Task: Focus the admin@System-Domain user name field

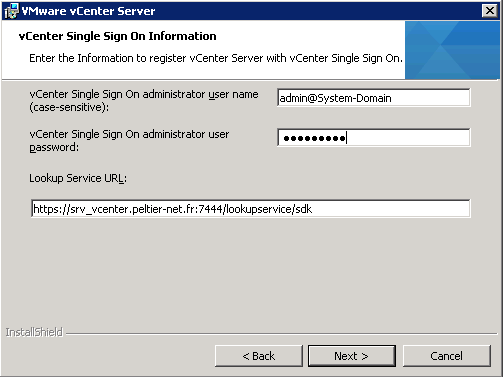Action: coord(374,98)
